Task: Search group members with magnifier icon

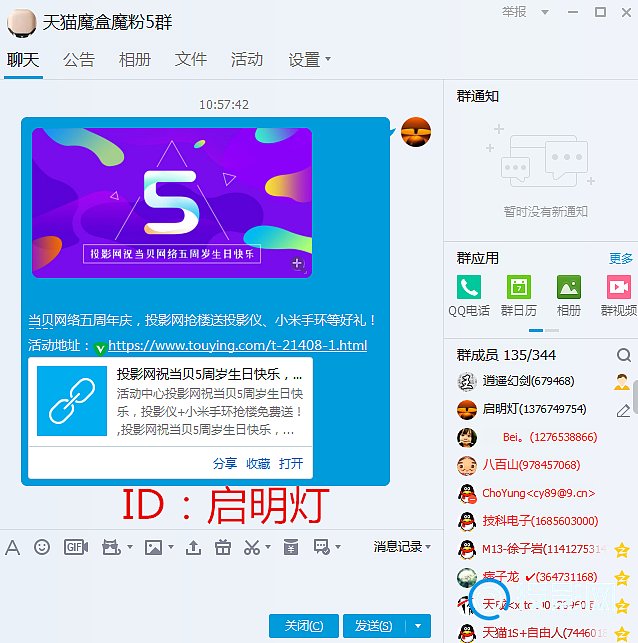Action: pyautogui.click(x=624, y=355)
